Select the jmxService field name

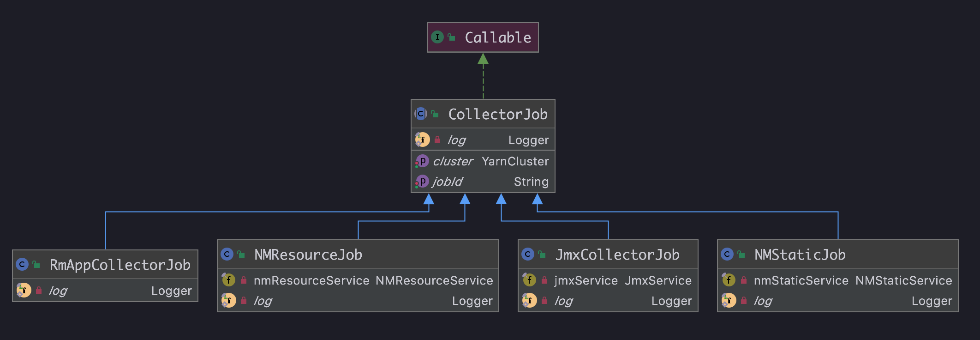(586, 280)
